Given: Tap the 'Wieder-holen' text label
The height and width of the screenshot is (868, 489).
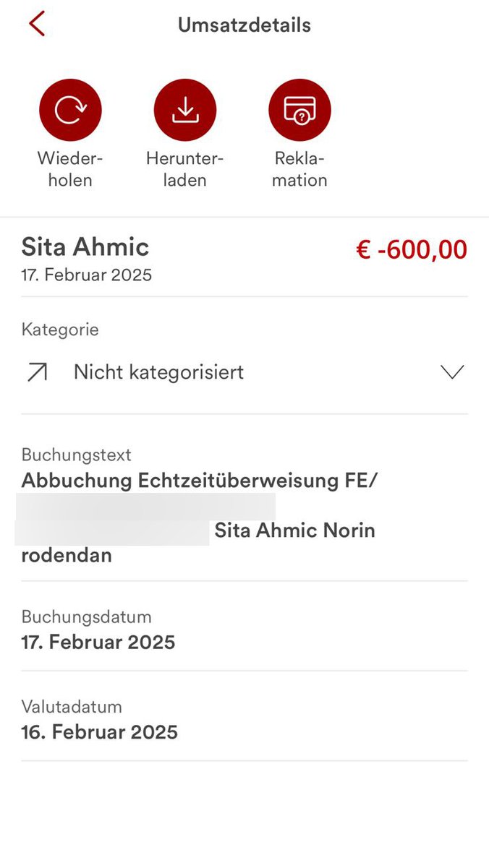Looking at the screenshot, I should pos(70,169).
